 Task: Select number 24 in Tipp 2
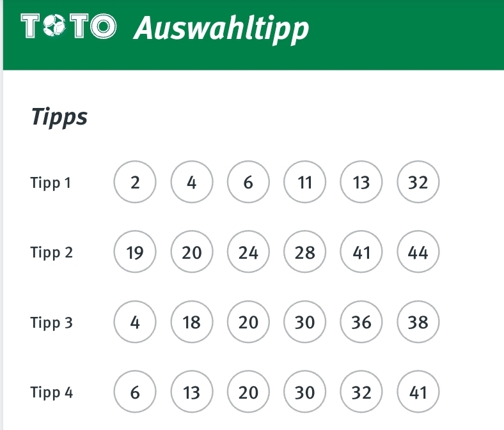coord(248,252)
